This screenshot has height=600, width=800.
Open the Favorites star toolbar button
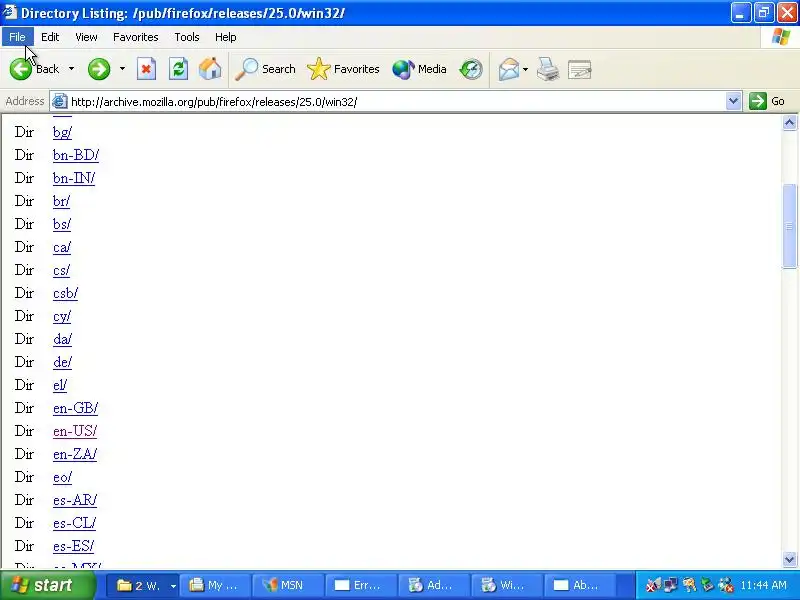tap(343, 69)
